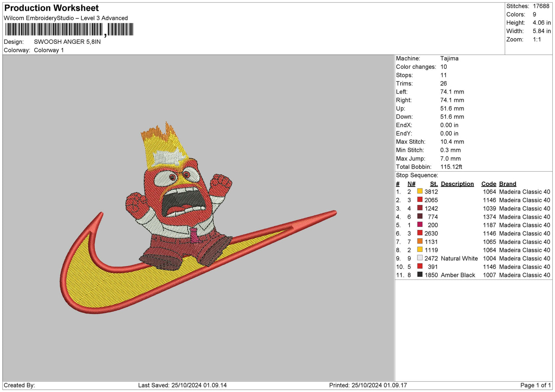The width and height of the screenshot is (555, 392).
Task: Click the Max Jump value '7.0 mm'
Action: 451,159
